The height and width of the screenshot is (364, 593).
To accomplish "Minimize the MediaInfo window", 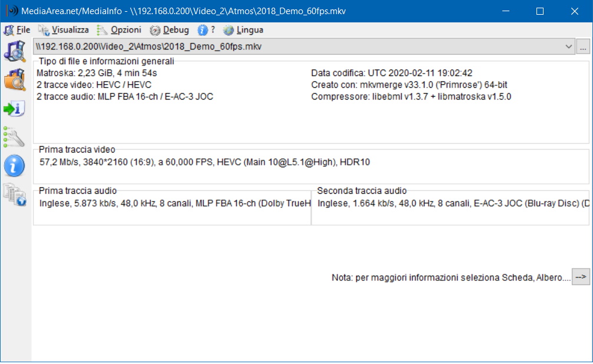I will click(x=506, y=11).
